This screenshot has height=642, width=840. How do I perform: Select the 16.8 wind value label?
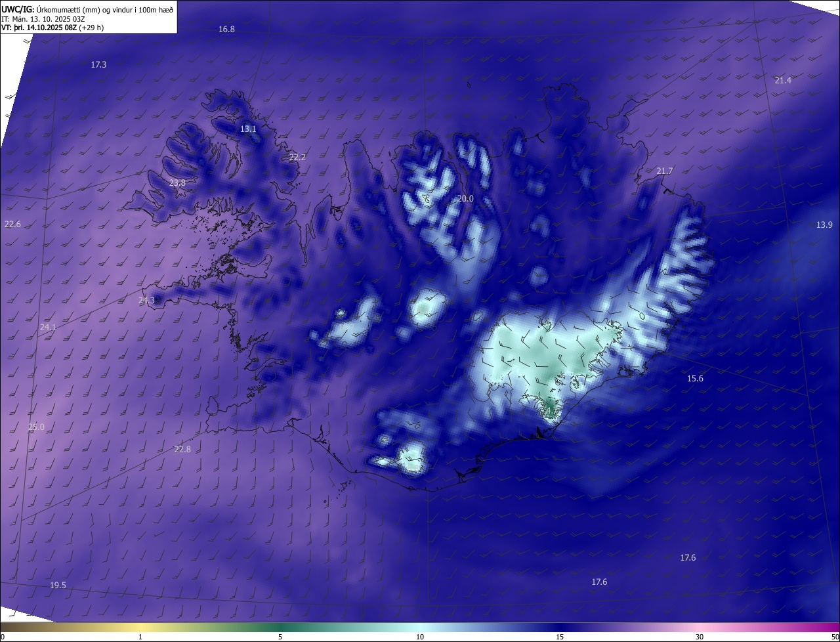[227, 30]
